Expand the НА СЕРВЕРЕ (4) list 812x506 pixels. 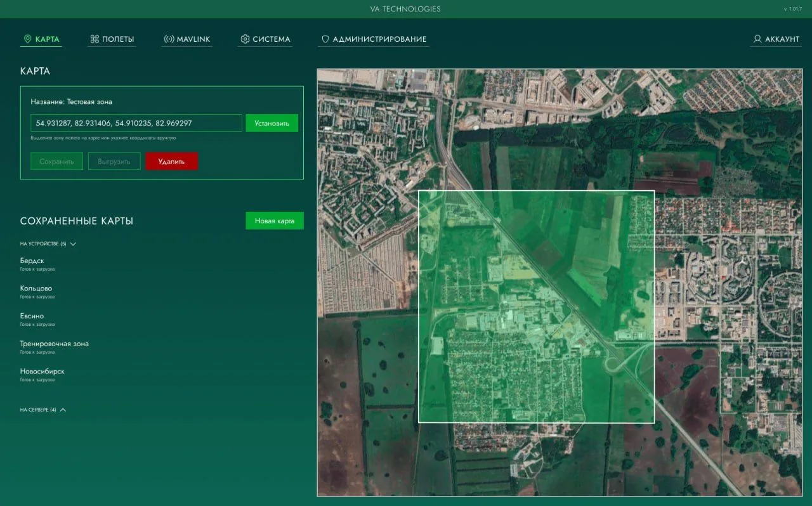[x=43, y=410]
